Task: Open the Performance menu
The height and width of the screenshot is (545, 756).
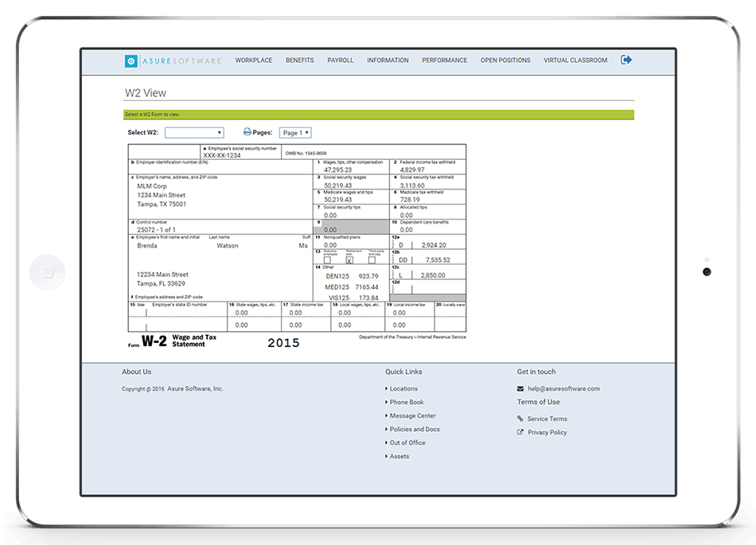Action: coord(444,60)
